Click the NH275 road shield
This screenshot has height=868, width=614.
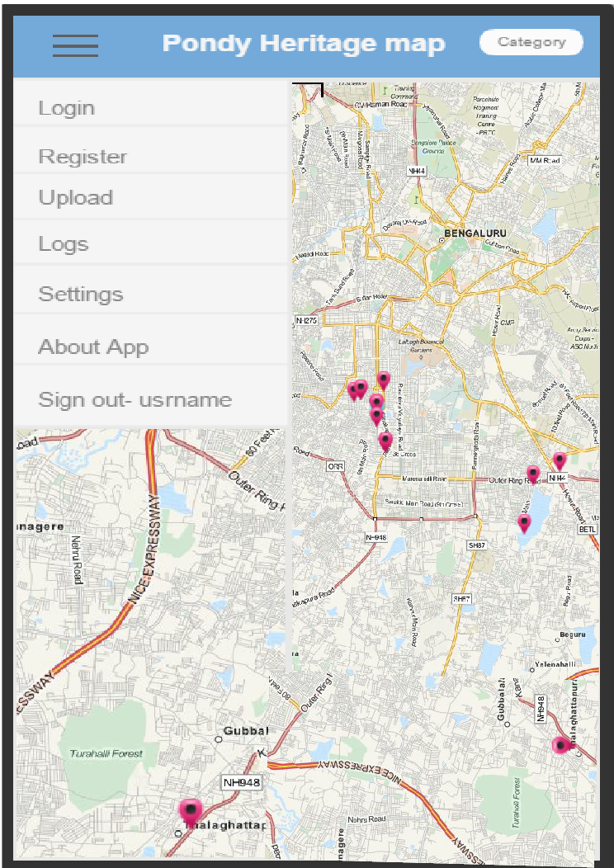(x=305, y=320)
